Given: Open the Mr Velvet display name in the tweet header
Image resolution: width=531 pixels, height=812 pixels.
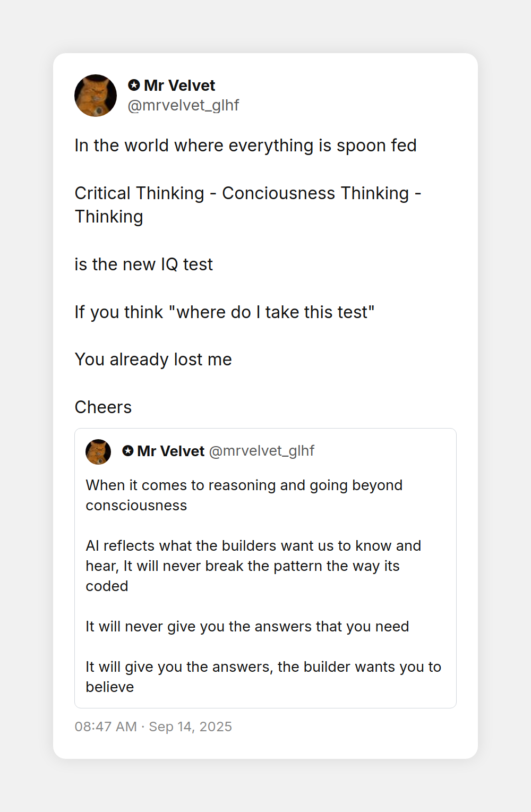Looking at the screenshot, I should pos(179,86).
